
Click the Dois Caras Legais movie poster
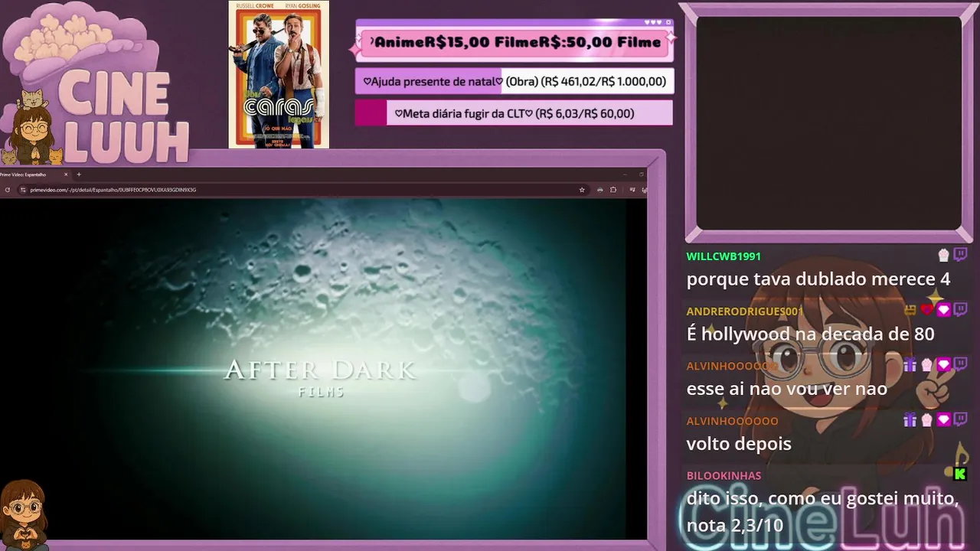click(279, 74)
